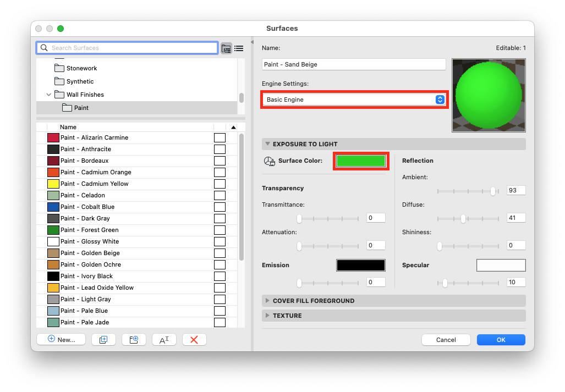Viewport: 565px width, 392px height.
Task: Click the new folder icon button
Action: (134, 339)
